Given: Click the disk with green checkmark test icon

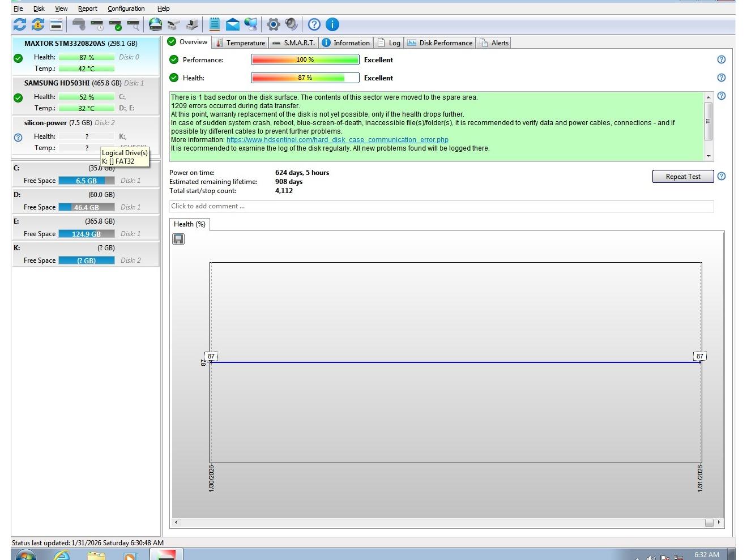Looking at the screenshot, I should click(116, 25).
